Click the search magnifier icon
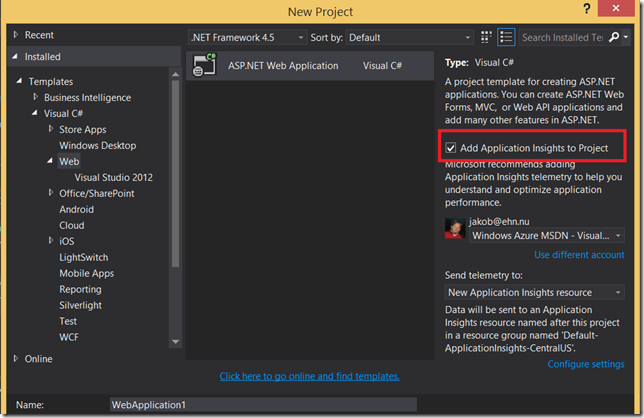644x418 pixels. pos(614,37)
